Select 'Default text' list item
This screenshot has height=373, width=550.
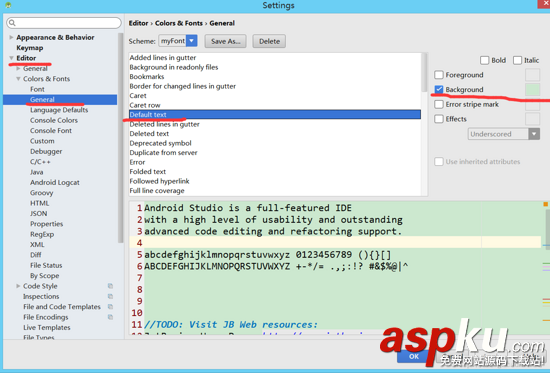[x=275, y=114]
